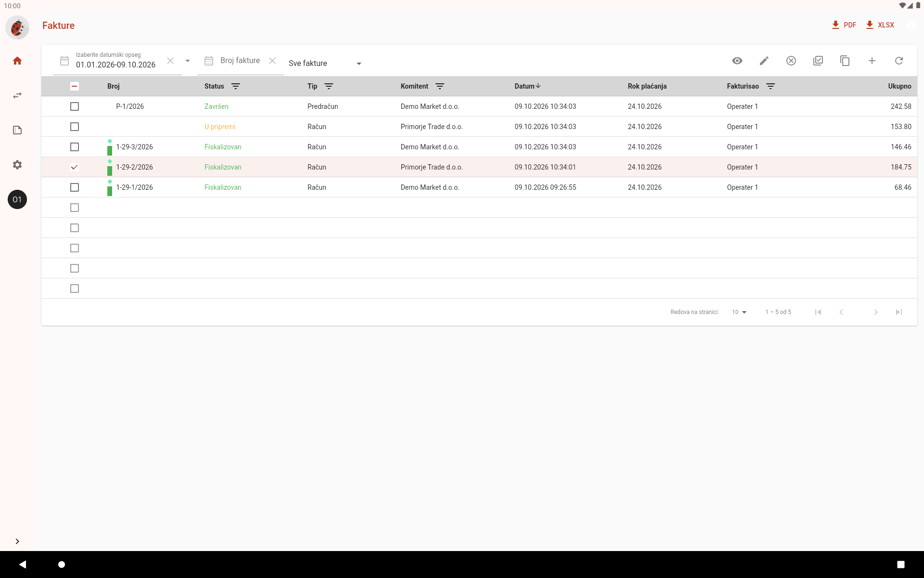The image size is (924, 578).
Task: Click Predračun type cell
Action: [x=323, y=106]
